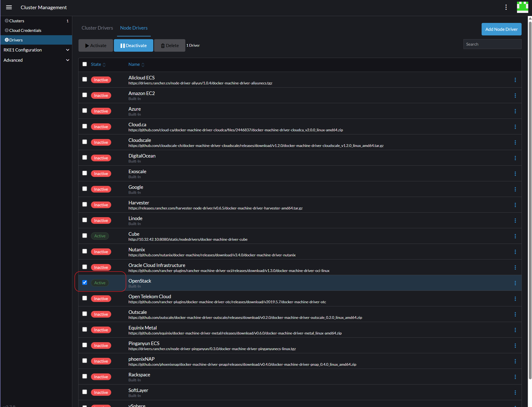Select Drivers in the sidebar
Viewport: 532px width, 407px height.
pos(36,40)
